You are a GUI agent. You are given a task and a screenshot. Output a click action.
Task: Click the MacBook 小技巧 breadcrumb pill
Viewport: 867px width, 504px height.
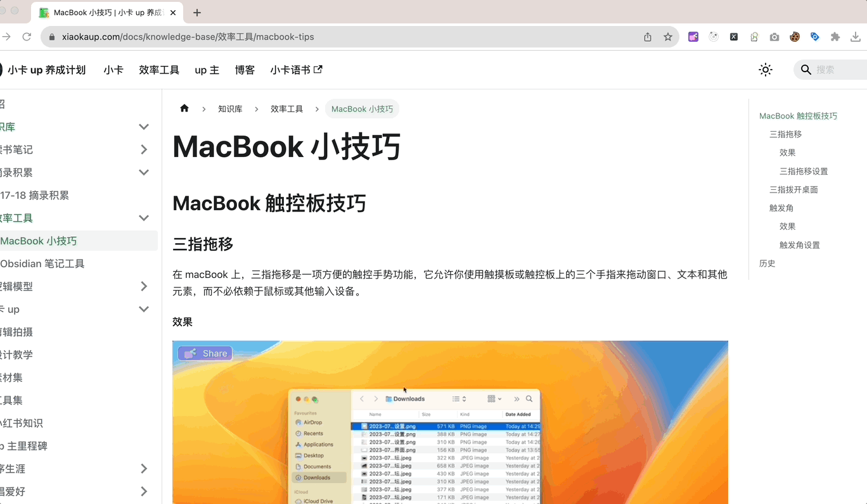click(x=362, y=109)
